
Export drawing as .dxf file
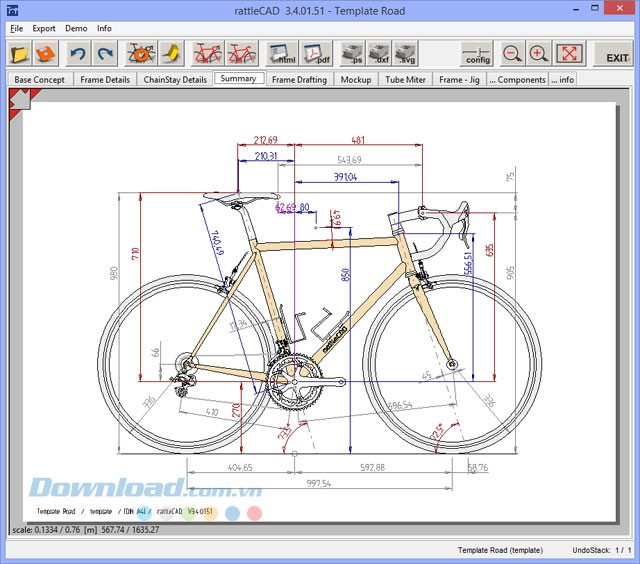coord(379,53)
